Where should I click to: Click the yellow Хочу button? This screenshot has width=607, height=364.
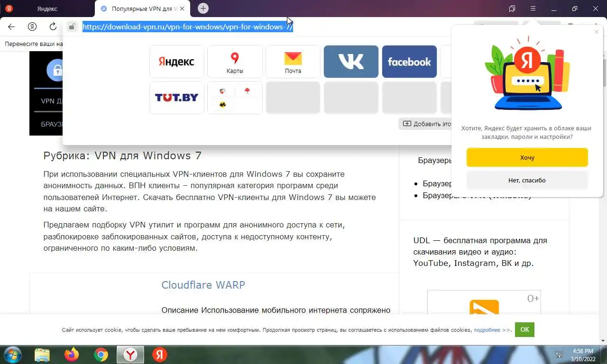click(x=527, y=157)
